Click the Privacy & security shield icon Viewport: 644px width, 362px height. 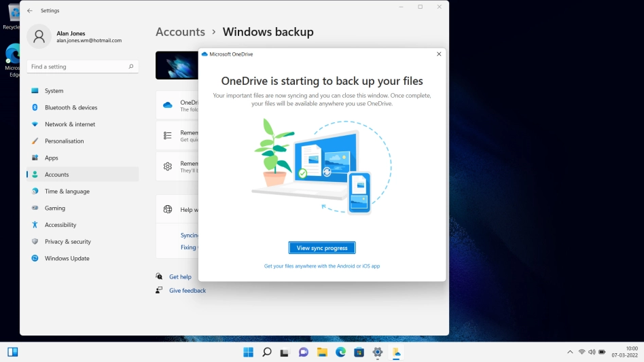point(35,242)
